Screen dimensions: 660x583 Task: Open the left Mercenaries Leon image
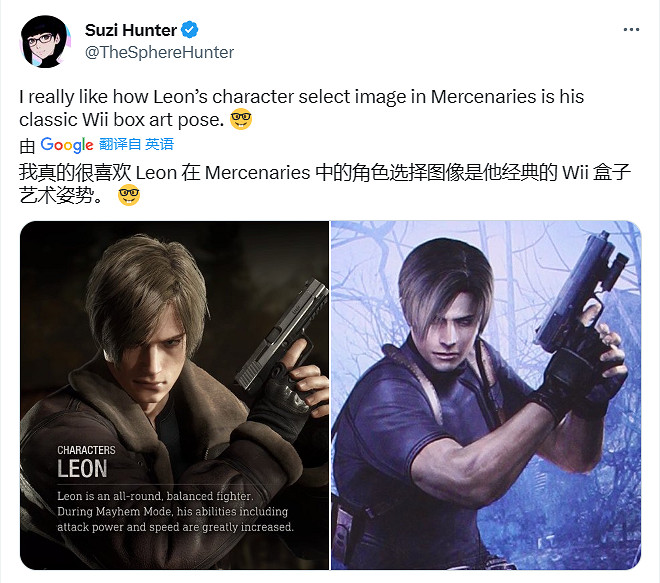[174, 395]
